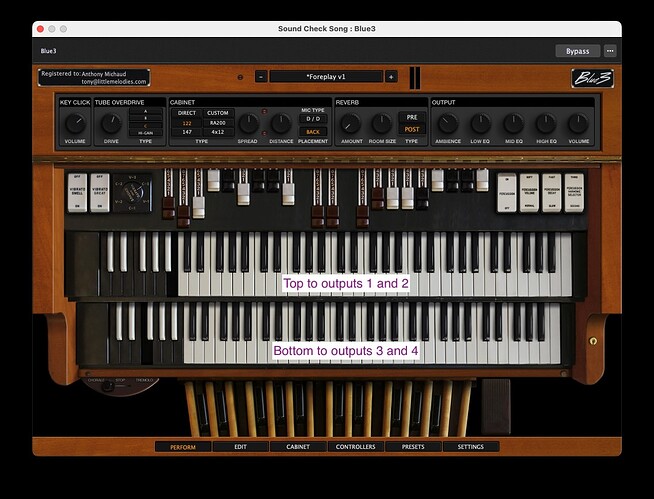Click the level meter bars beside the preset plus
Screen dimensions: 654x499
[x=415, y=78]
